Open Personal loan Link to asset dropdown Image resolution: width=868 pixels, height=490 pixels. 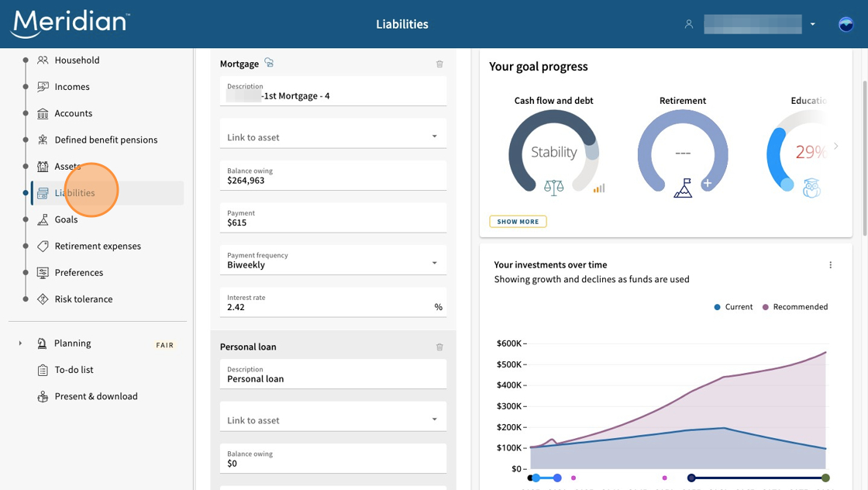pyautogui.click(x=332, y=416)
